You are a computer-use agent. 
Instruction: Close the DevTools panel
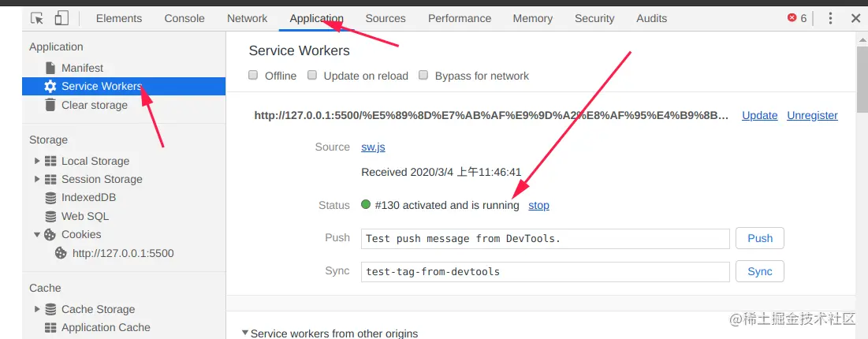[x=855, y=18]
